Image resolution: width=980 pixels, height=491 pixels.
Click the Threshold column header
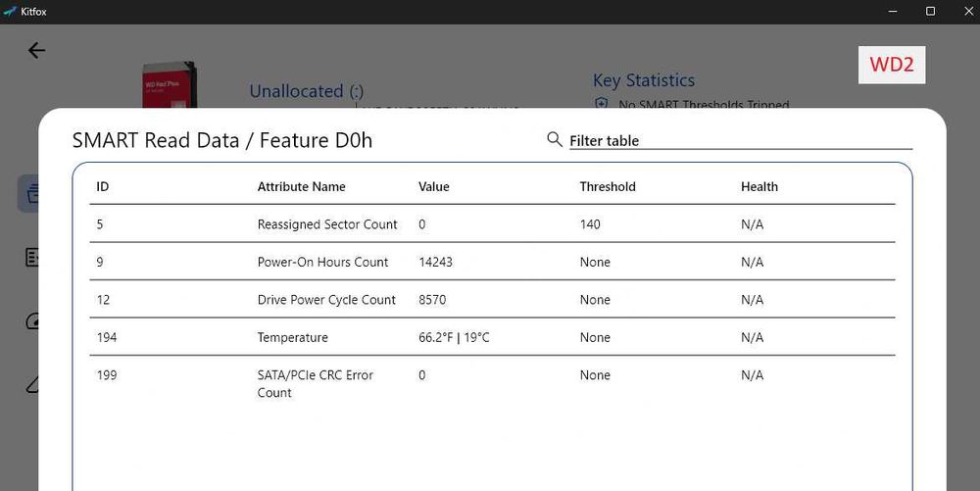[608, 186]
